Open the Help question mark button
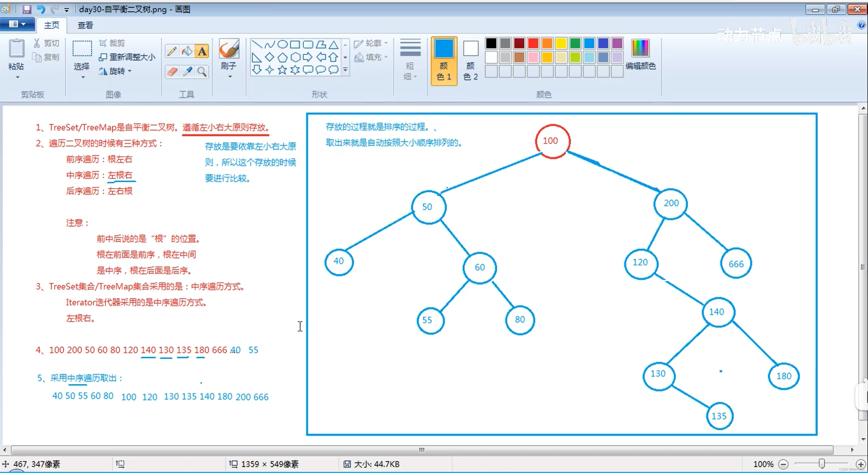The image size is (868, 473). tap(861, 24)
